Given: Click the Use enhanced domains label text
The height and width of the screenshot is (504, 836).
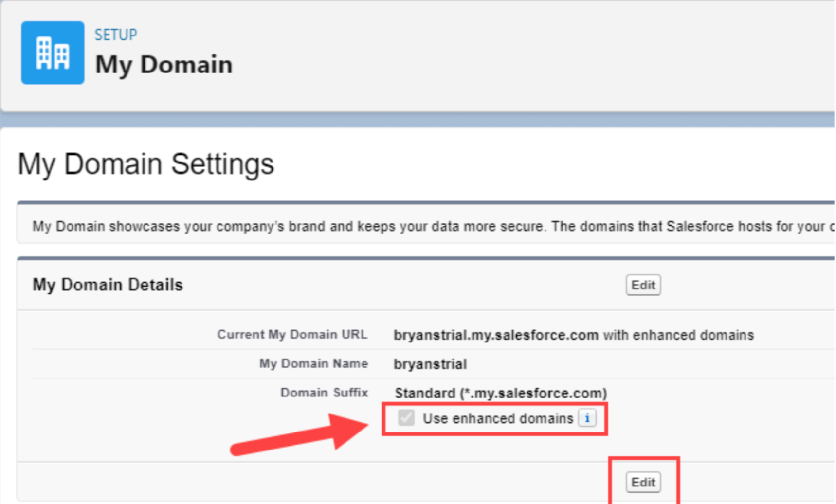Looking at the screenshot, I should (498, 418).
